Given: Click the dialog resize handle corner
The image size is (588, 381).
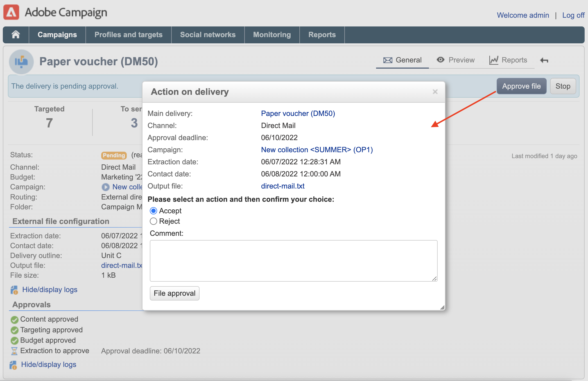Looking at the screenshot, I should pyautogui.click(x=442, y=308).
